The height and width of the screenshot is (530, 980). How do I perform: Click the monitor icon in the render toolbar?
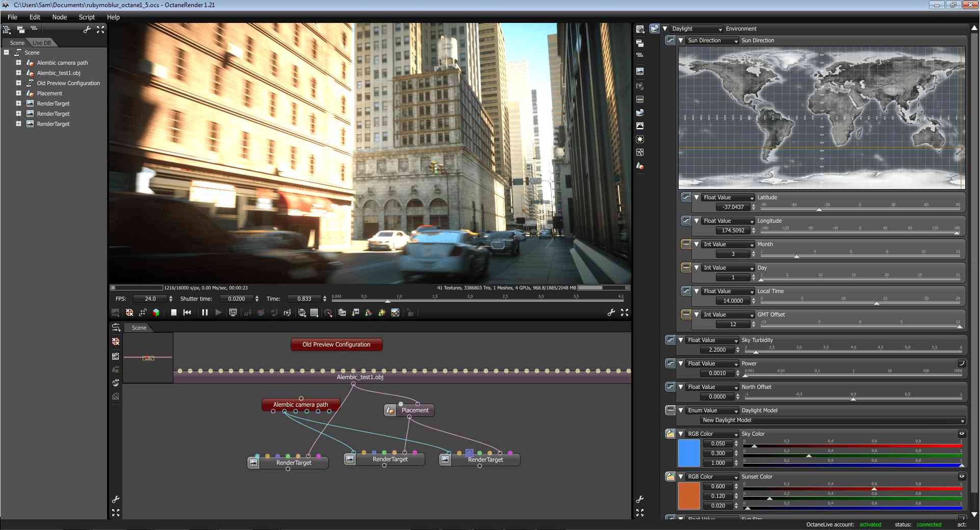[x=233, y=312]
